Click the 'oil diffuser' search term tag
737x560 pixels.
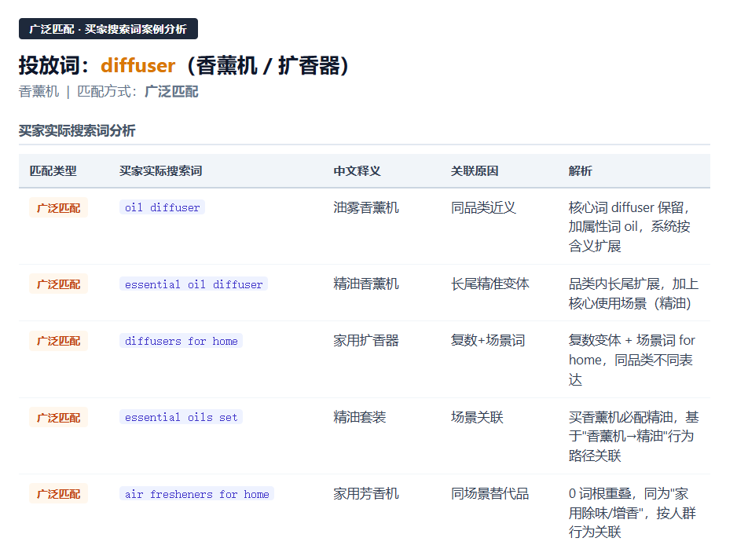point(162,207)
